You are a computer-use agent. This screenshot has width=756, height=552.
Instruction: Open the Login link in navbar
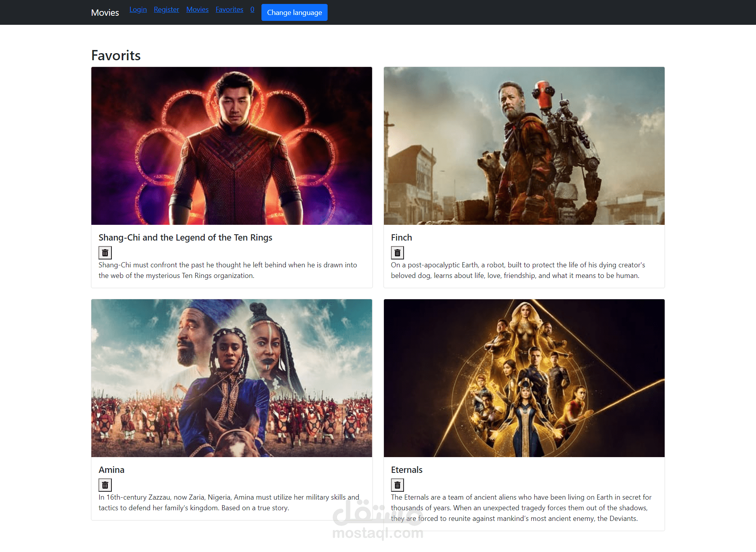[138, 9]
